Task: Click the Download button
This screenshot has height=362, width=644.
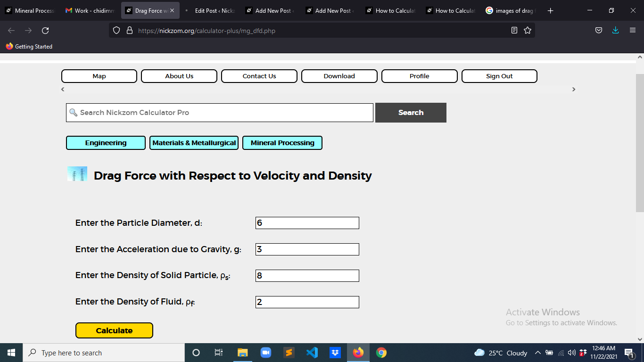Action: click(339, 76)
